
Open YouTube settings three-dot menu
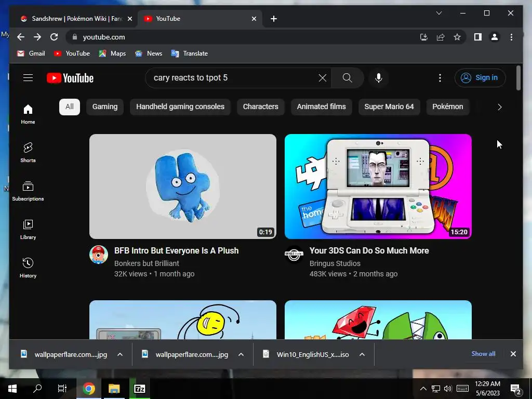click(x=440, y=78)
